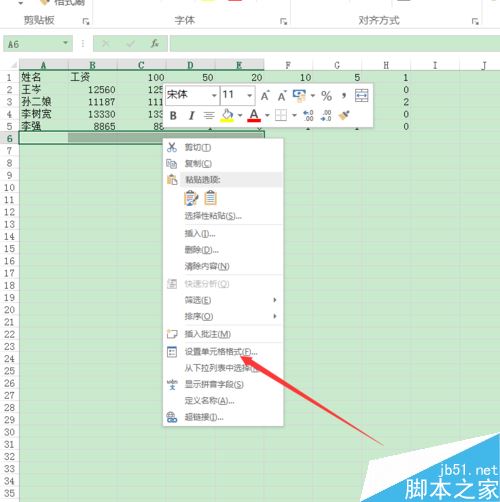Open 剪贴板 group dialog launcher
This screenshot has height=502, width=500.
pyautogui.click(x=86, y=21)
